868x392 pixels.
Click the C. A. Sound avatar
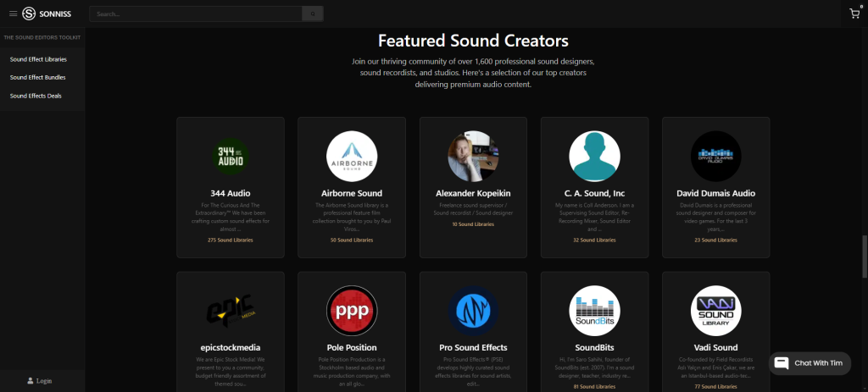click(594, 157)
